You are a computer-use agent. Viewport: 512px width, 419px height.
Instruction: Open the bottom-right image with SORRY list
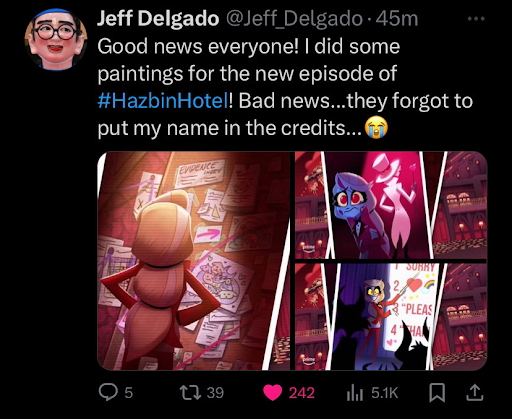coord(391,316)
